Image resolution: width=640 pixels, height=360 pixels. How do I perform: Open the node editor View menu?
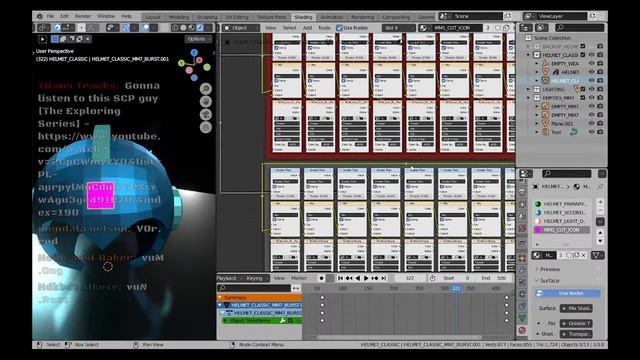271,28
